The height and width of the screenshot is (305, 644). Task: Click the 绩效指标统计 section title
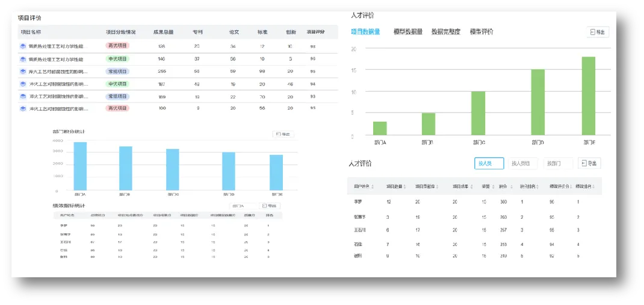[x=69, y=206]
